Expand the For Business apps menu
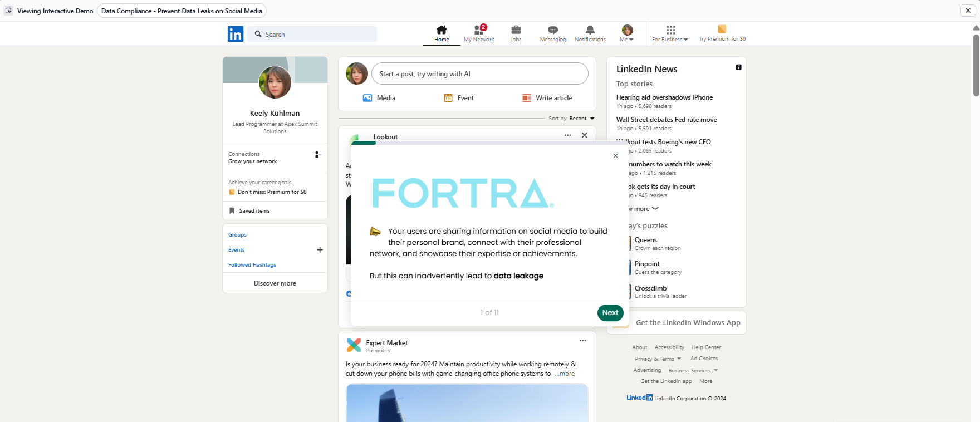The height and width of the screenshot is (422, 980). click(x=670, y=33)
